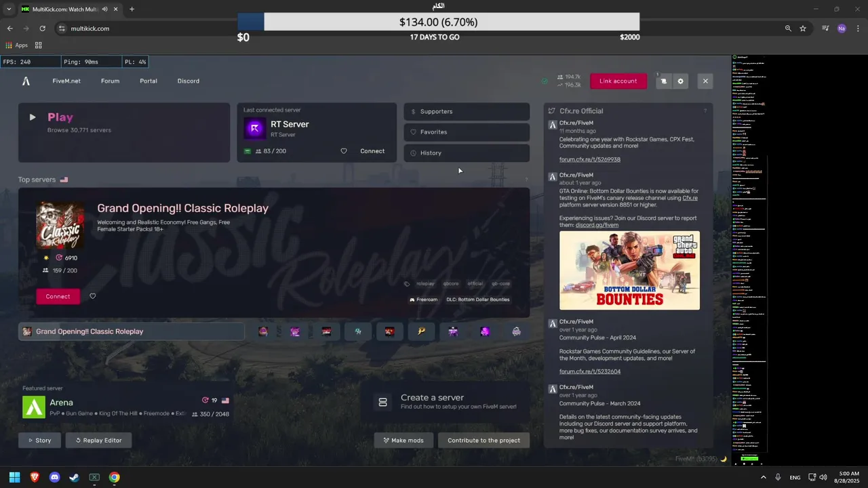This screenshot has width=868, height=488.
Task: Click Contribute to the project
Action: click(x=484, y=441)
